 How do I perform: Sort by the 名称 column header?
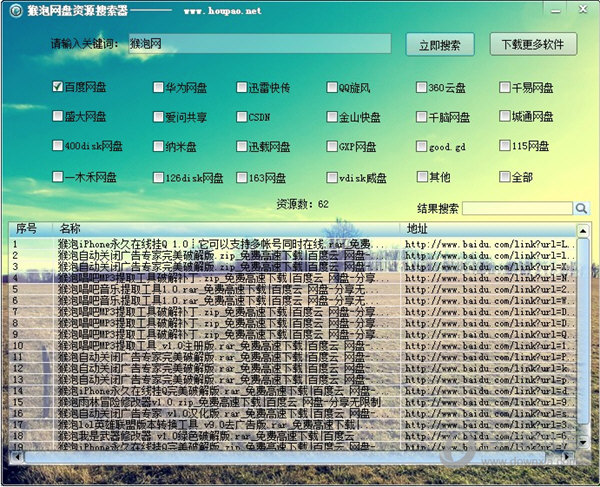coord(226,229)
